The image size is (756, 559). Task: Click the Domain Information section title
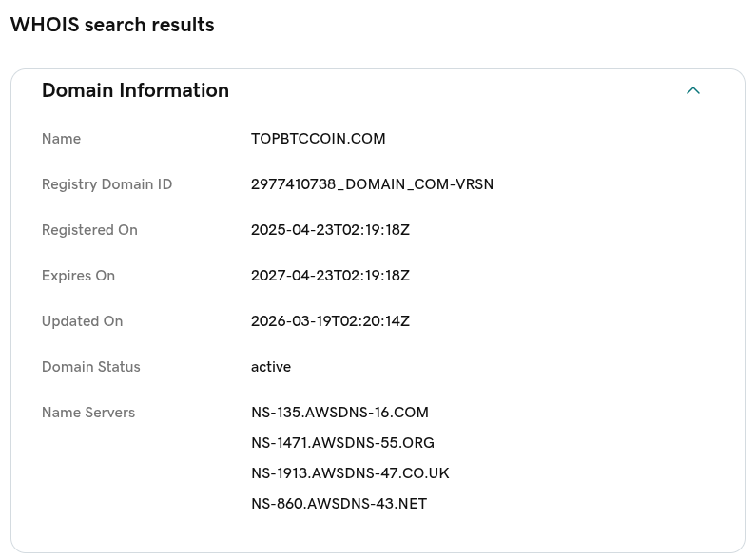135,90
